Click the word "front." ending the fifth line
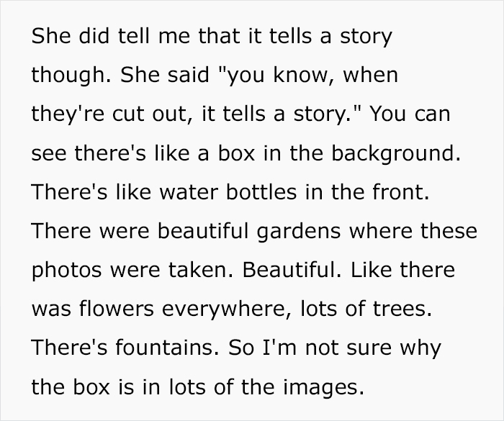This screenshot has width=504, height=421. click(401, 192)
